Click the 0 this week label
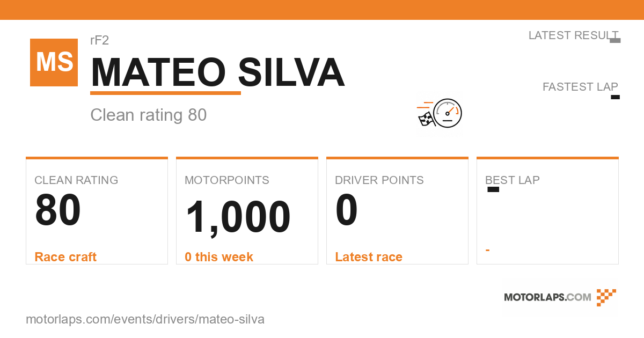This screenshot has height=338, width=644. click(x=219, y=257)
